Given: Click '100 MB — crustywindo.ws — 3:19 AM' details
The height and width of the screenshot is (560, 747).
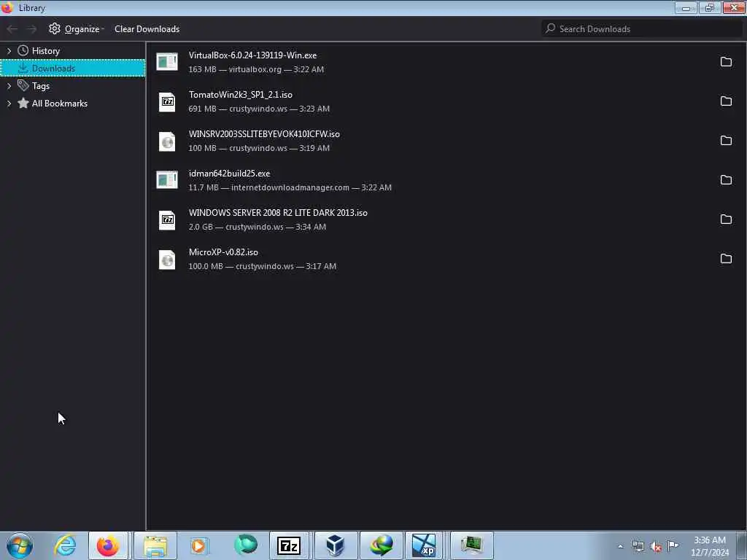Looking at the screenshot, I should tap(259, 149).
